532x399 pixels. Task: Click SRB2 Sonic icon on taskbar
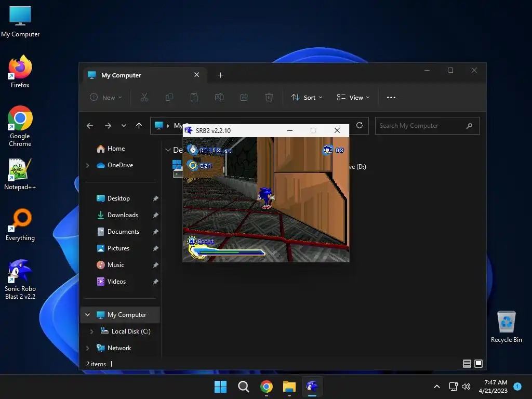[x=312, y=387]
